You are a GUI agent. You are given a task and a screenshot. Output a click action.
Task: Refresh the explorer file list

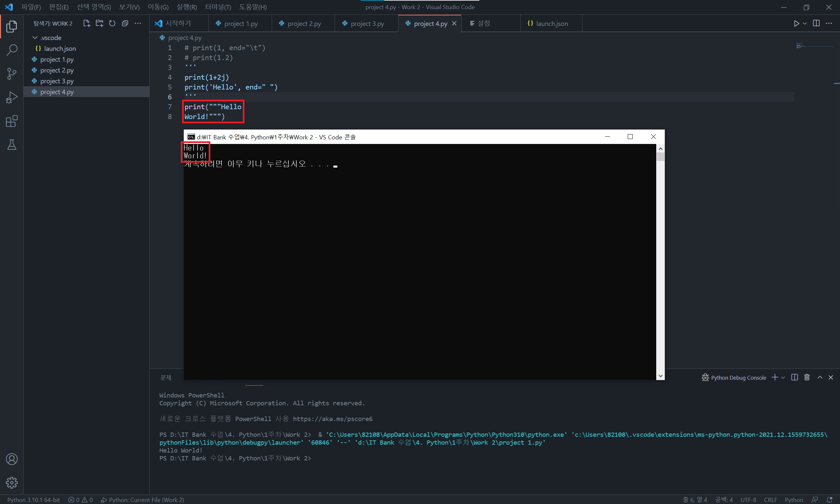[112, 23]
